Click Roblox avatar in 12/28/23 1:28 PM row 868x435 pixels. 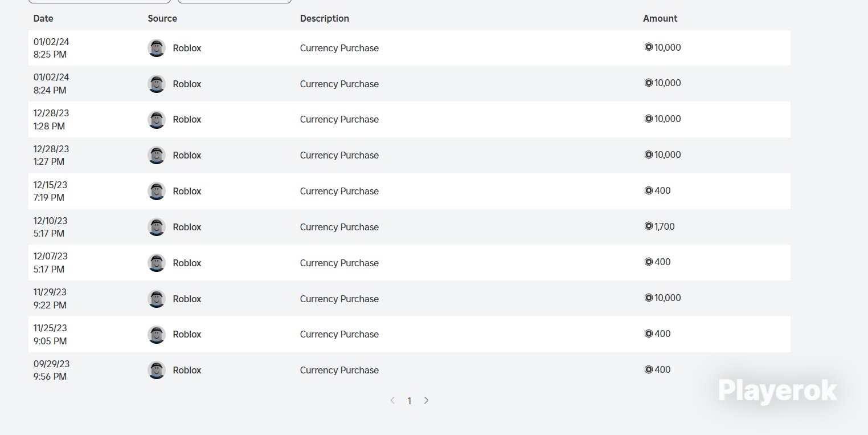pos(157,120)
